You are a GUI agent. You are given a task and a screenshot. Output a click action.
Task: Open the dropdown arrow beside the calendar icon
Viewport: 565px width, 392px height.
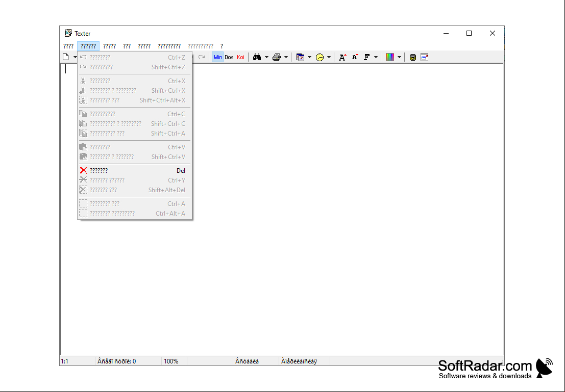[x=309, y=57]
